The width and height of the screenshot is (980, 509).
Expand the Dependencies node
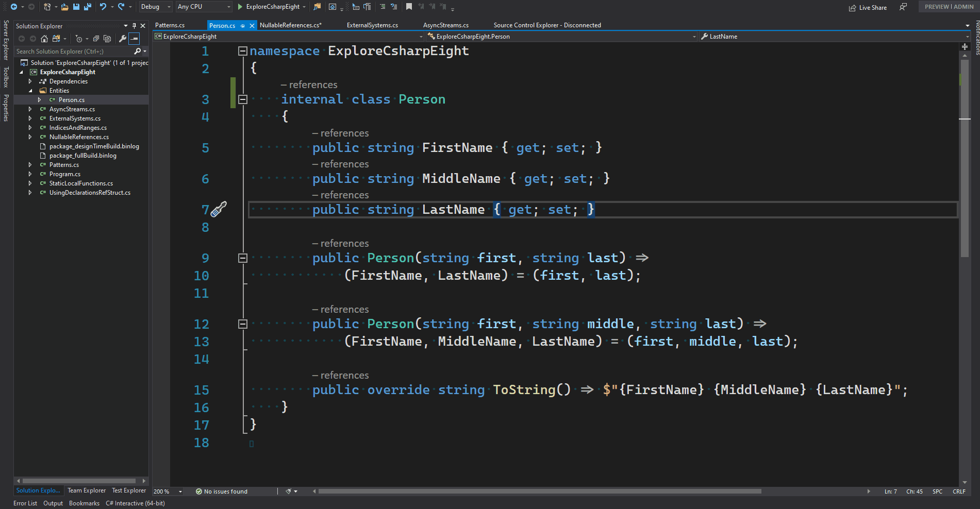30,81
